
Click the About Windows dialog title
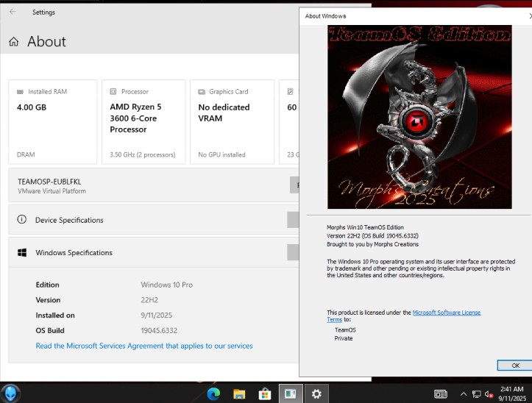point(325,16)
